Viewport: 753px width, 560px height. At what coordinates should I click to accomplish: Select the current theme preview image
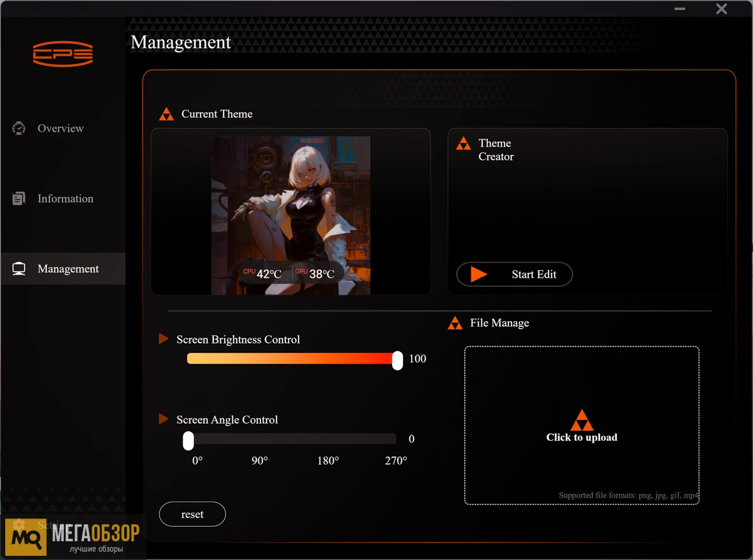click(x=291, y=215)
